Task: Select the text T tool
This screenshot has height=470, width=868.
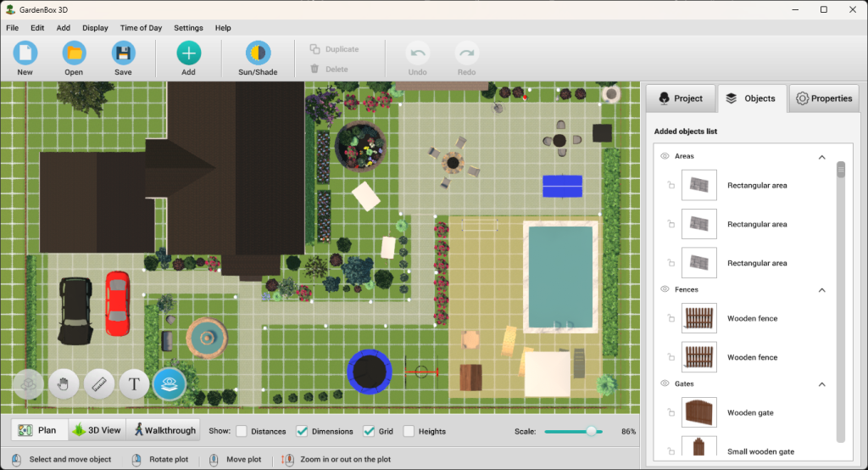Action: (x=134, y=383)
